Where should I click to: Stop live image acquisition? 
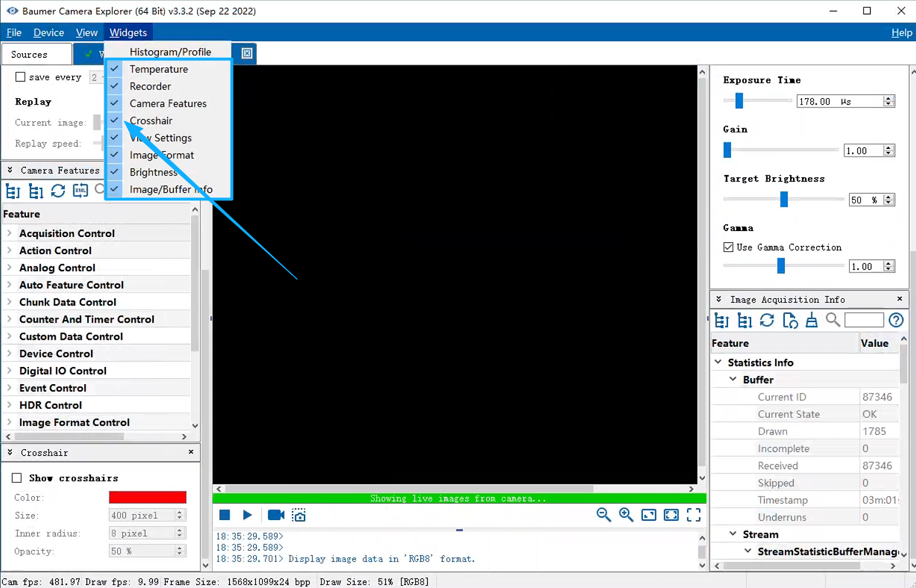[x=225, y=515]
